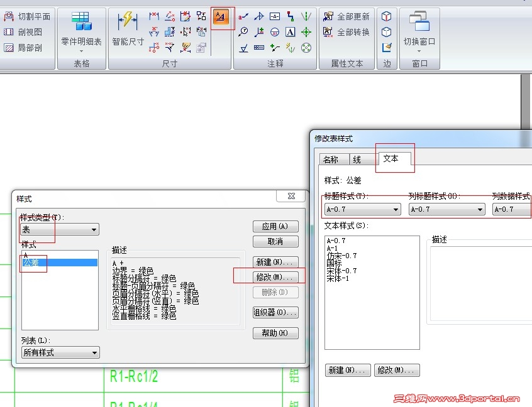Expand the 零件明细表 dropdown arrow

pyautogui.click(x=81, y=52)
